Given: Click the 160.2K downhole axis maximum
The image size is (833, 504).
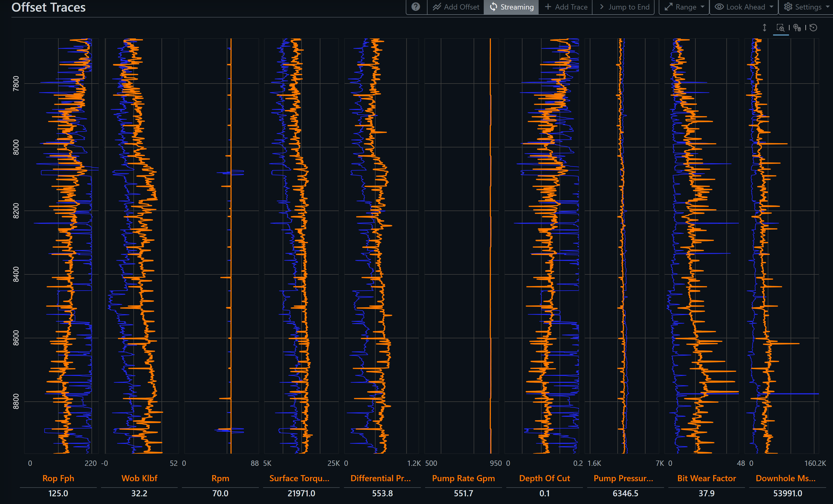Looking at the screenshot, I should click(x=815, y=463).
